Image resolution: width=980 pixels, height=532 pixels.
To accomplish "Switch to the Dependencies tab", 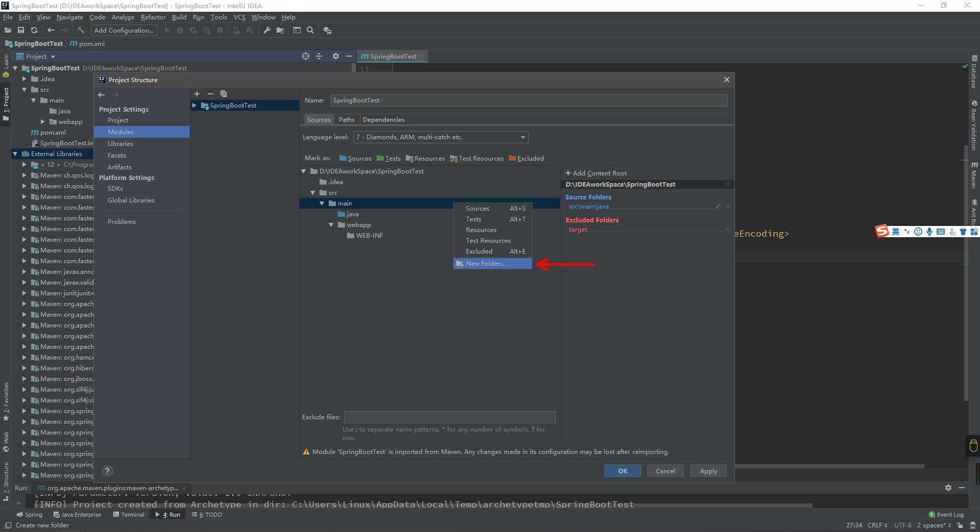I will tap(384, 120).
